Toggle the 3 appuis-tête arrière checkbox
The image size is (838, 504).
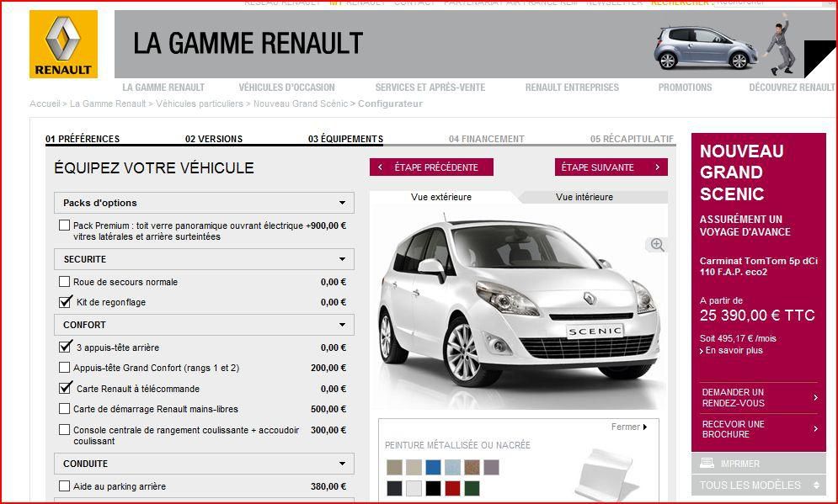pos(65,347)
